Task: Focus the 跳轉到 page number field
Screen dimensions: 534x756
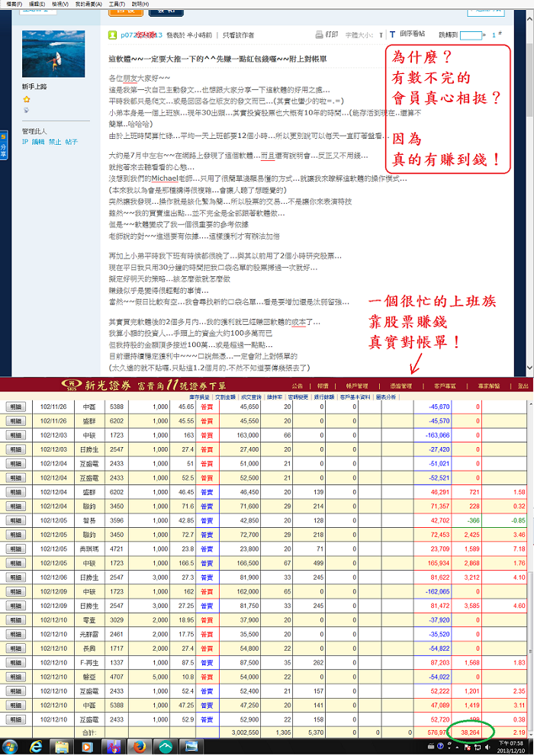Action: point(471,35)
